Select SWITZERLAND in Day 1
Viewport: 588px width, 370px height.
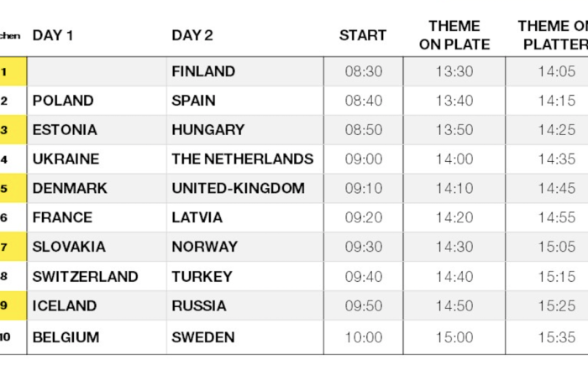point(86,277)
